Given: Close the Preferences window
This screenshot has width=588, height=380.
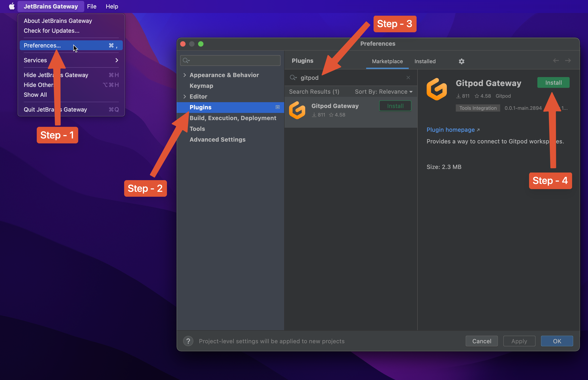Looking at the screenshot, I should pos(183,44).
